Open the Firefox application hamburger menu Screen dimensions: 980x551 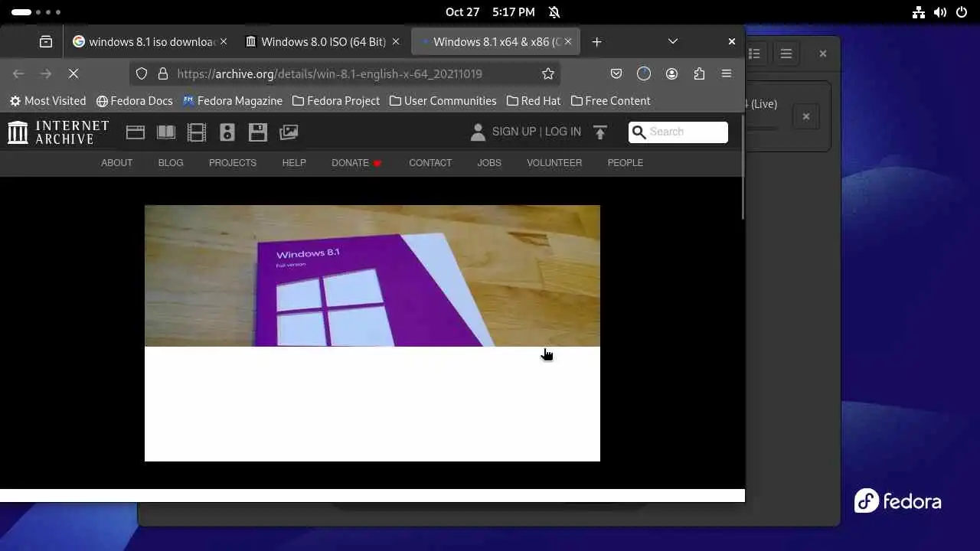point(727,73)
